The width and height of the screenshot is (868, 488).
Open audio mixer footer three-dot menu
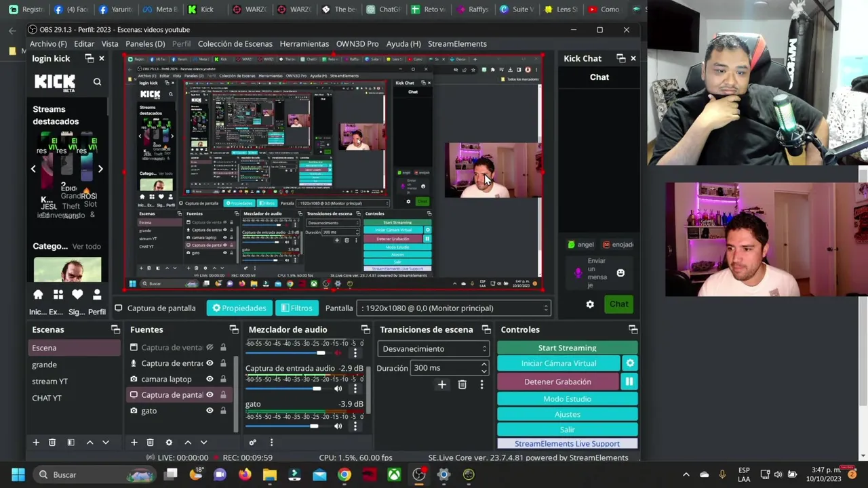(x=271, y=443)
